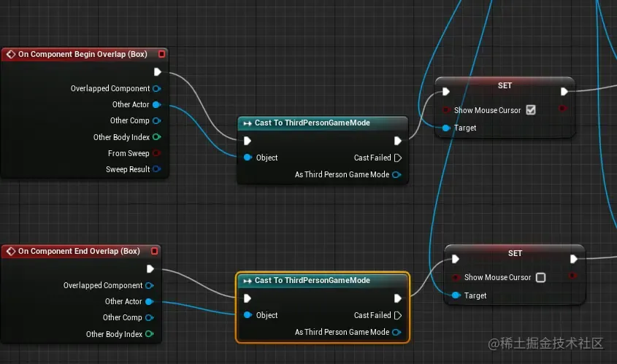Select the lower SET node header
The image size is (617, 364).
pos(515,253)
